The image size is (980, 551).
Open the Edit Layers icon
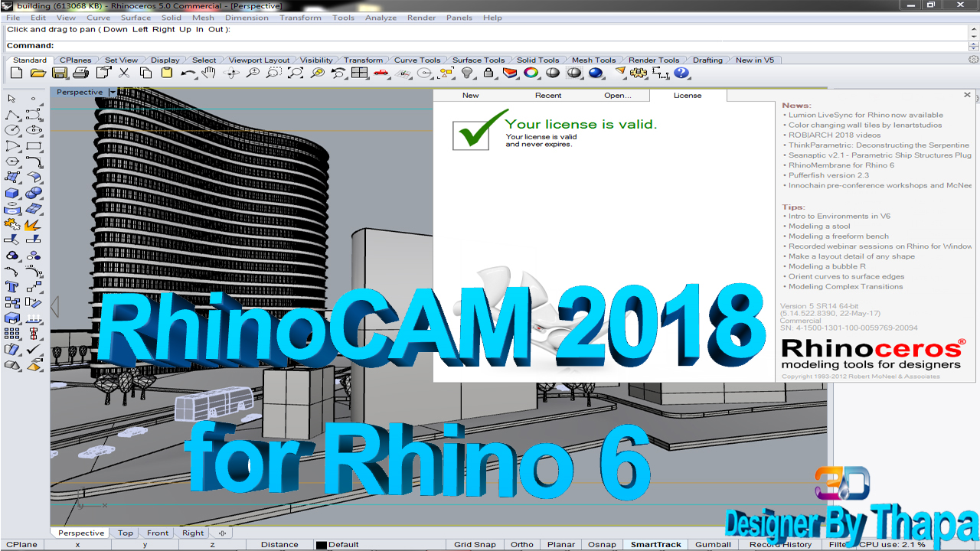click(510, 73)
